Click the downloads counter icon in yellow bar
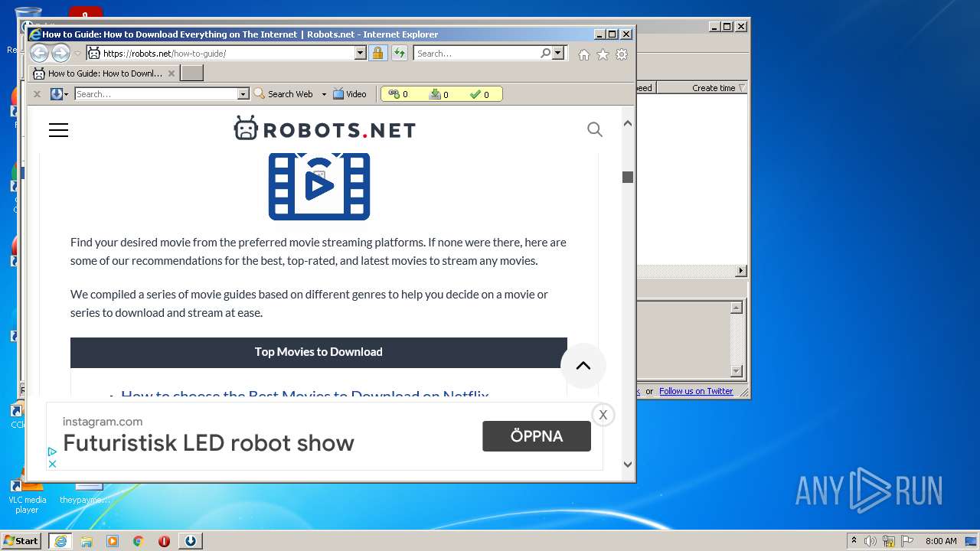The width and height of the screenshot is (980, 551). [x=435, y=94]
